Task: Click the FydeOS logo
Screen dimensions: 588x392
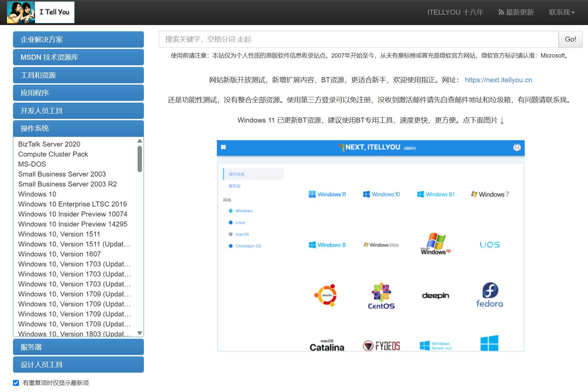Action: tap(381, 346)
